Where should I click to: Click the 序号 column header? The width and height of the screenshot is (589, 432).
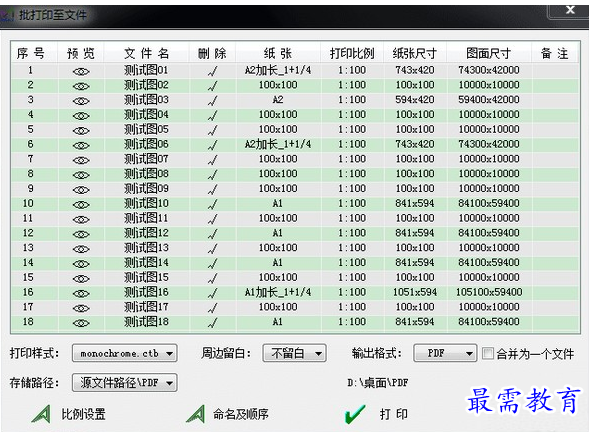click(30, 53)
